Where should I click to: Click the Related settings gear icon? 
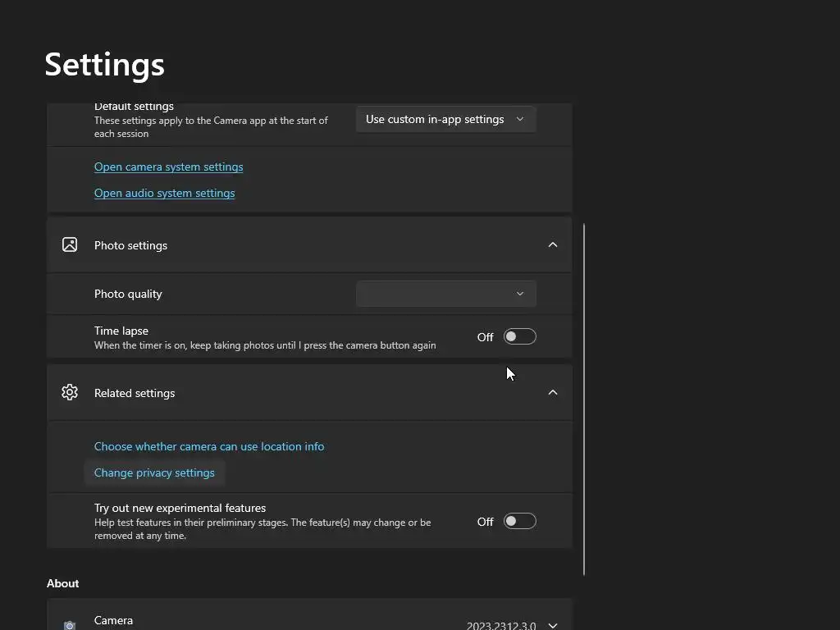click(70, 392)
